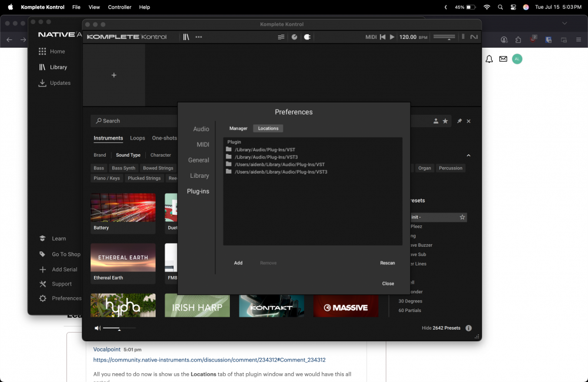Select /Users/aidenb/Library/Audio/Plug-Ins/VST3 row
588x382 pixels.
[313, 172]
